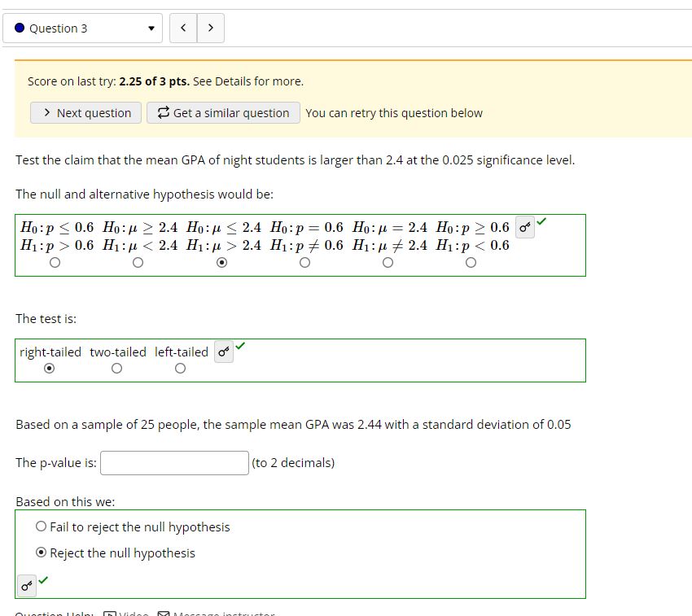Select the left-tailed test radio button
Screen dimensions: 692x616
(x=180, y=368)
